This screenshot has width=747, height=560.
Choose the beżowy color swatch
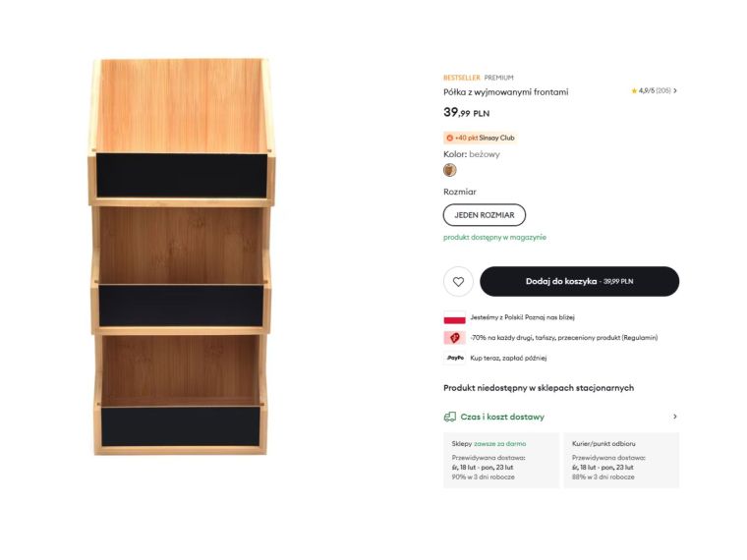pyautogui.click(x=450, y=170)
